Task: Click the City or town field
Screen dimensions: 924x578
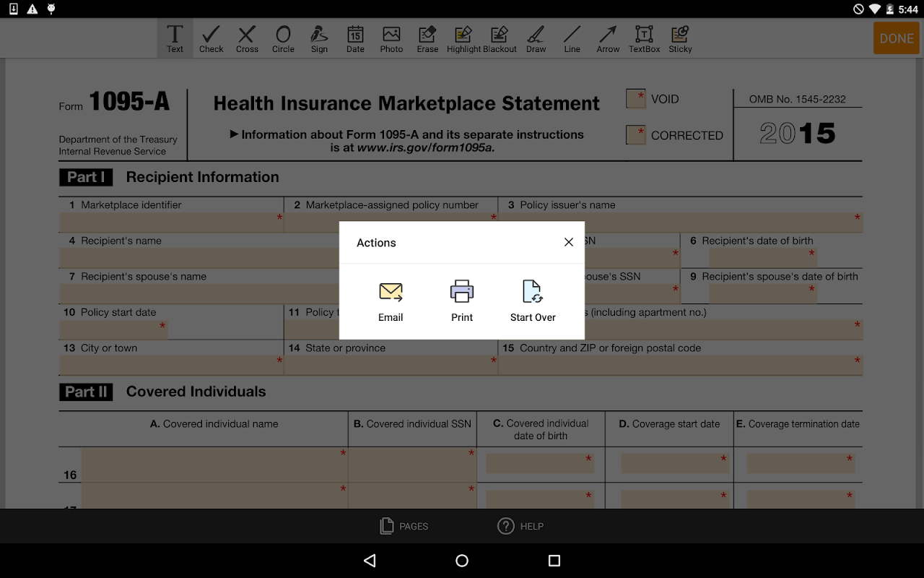Action: point(171,365)
